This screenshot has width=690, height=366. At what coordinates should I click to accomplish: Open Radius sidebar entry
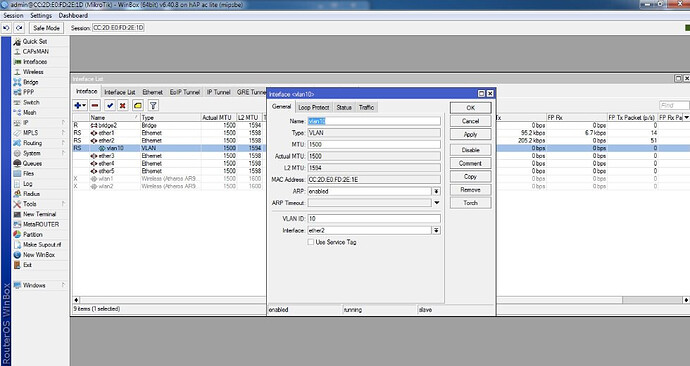pos(31,194)
